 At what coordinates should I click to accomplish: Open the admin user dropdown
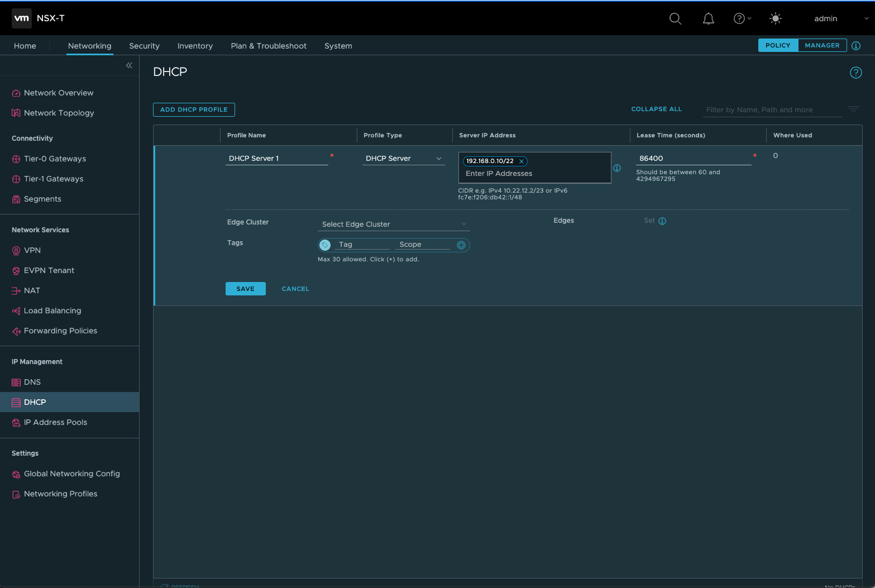[841, 18]
